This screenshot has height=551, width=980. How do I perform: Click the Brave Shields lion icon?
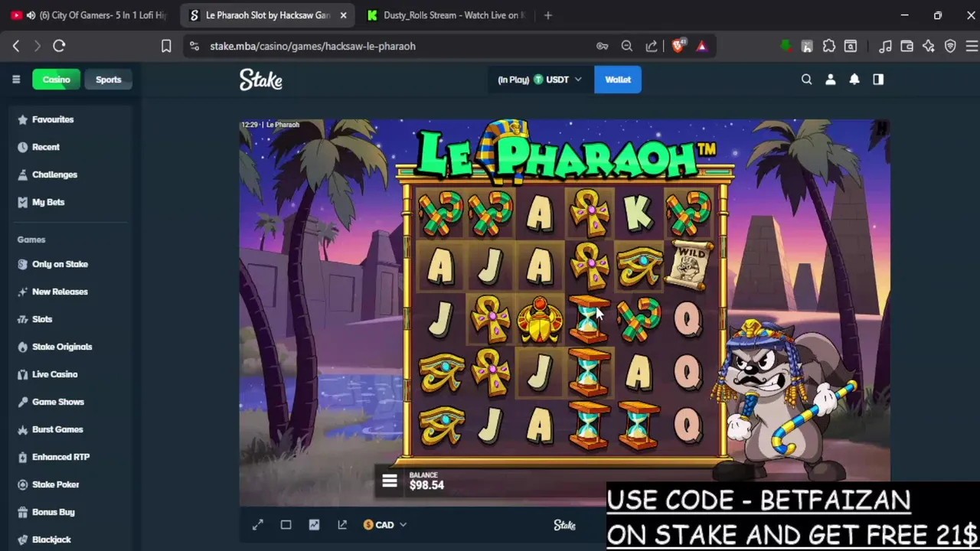678,46
